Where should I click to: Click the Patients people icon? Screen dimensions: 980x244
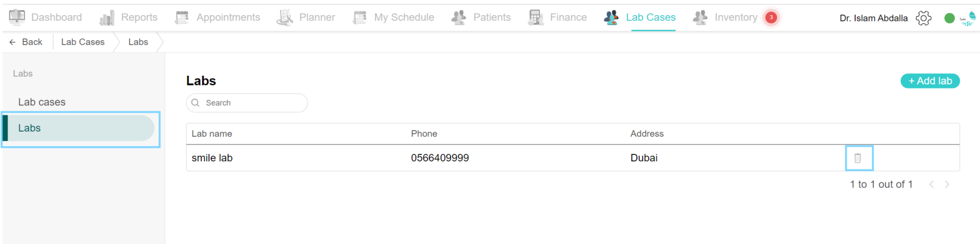(x=459, y=17)
